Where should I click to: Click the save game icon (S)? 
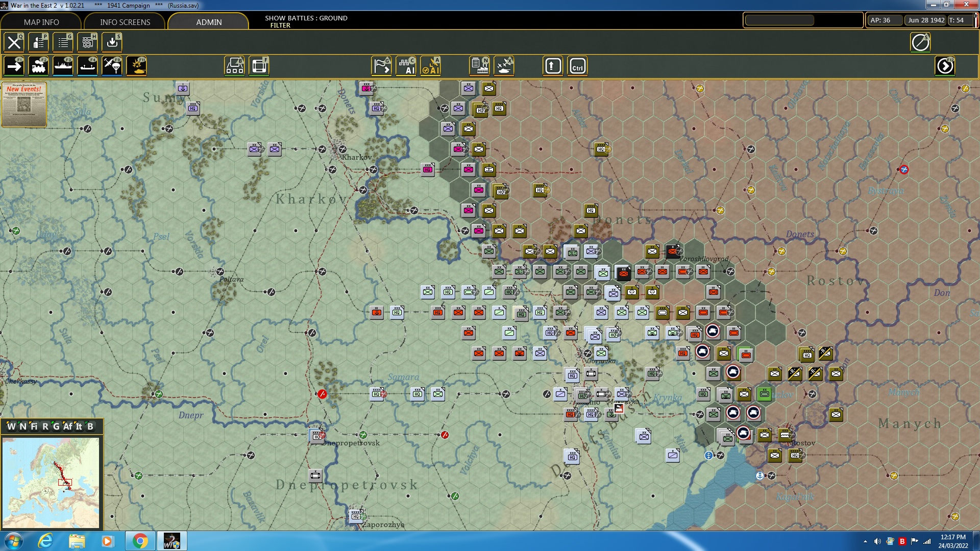click(112, 42)
